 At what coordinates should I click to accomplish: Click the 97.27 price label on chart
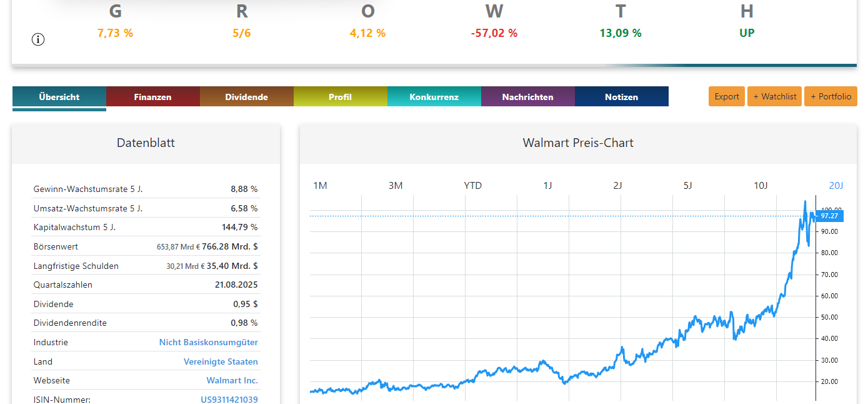pyautogui.click(x=829, y=216)
